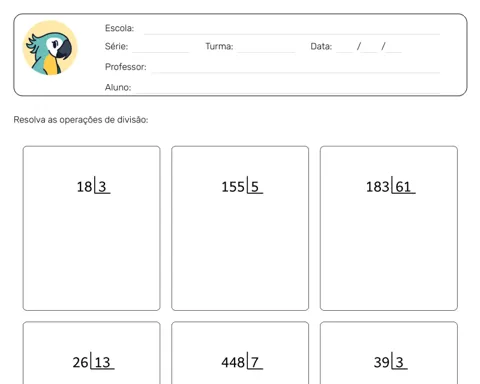Select the 26 divided by 13 problem
The height and width of the screenshot is (384, 480).
pyautogui.click(x=93, y=362)
